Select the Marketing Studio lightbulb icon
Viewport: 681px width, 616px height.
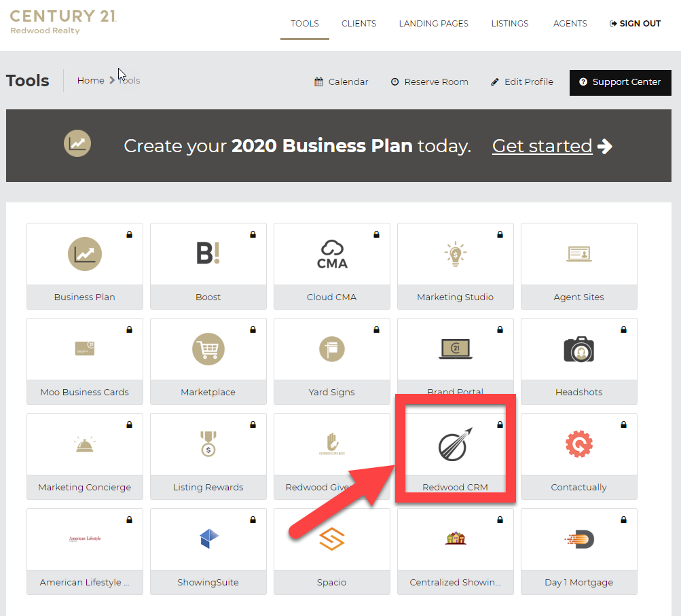click(x=455, y=254)
